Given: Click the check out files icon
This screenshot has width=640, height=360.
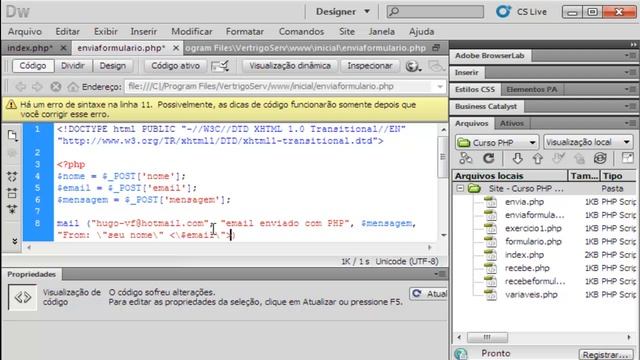Looking at the screenshot, I should point(558,158).
